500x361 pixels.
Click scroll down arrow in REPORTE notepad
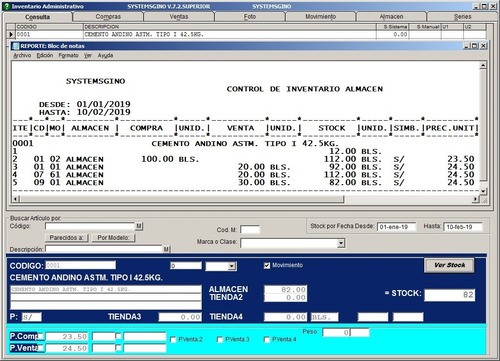(483, 191)
